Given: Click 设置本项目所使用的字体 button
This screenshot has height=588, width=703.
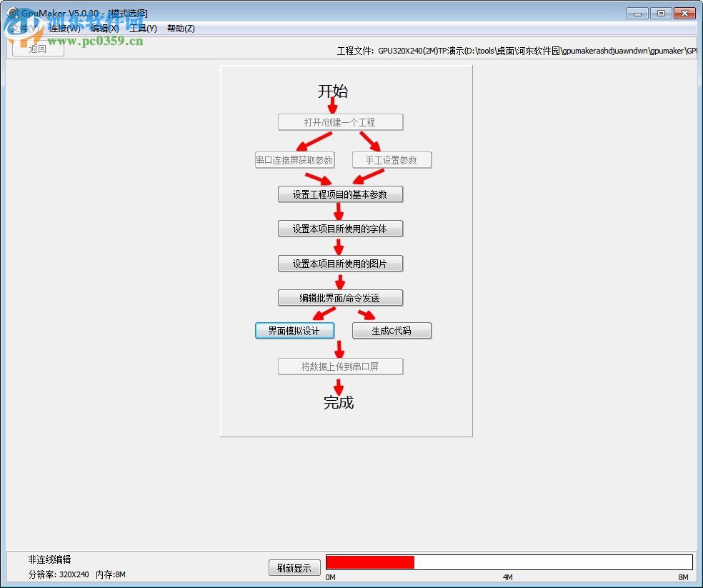Looking at the screenshot, I should 340,228.
